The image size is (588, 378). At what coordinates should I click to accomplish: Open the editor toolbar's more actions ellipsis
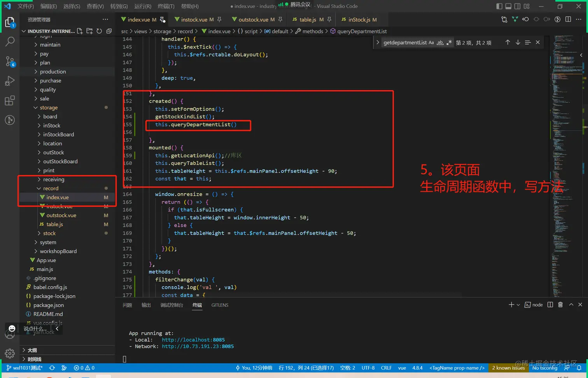click(x=579, y=19)
